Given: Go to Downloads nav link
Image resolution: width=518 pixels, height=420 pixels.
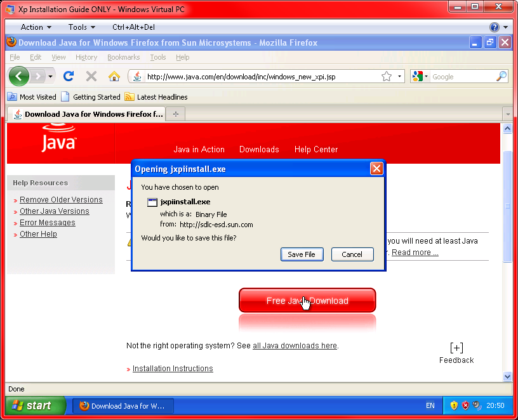Looking at the screenshot, I should (x=259, y=150).
